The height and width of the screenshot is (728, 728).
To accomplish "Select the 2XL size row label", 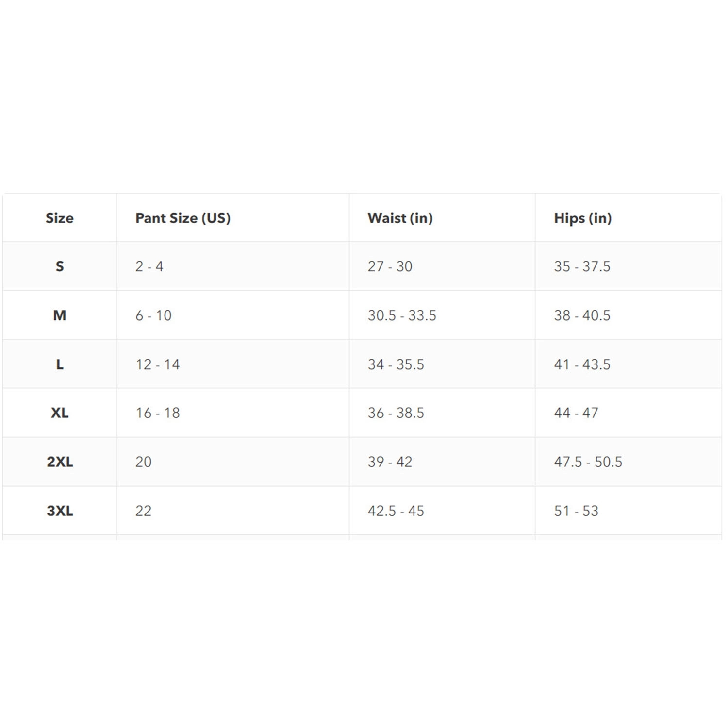I will (x=60, y=462).
